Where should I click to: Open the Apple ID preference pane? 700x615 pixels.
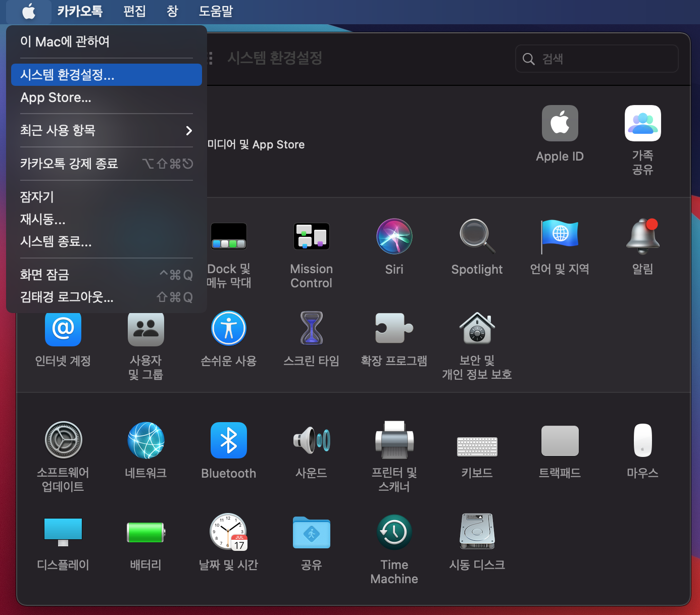coord(560,133)
